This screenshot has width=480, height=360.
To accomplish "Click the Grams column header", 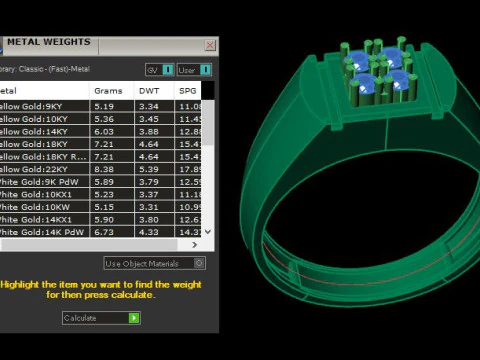I will 108,91.
